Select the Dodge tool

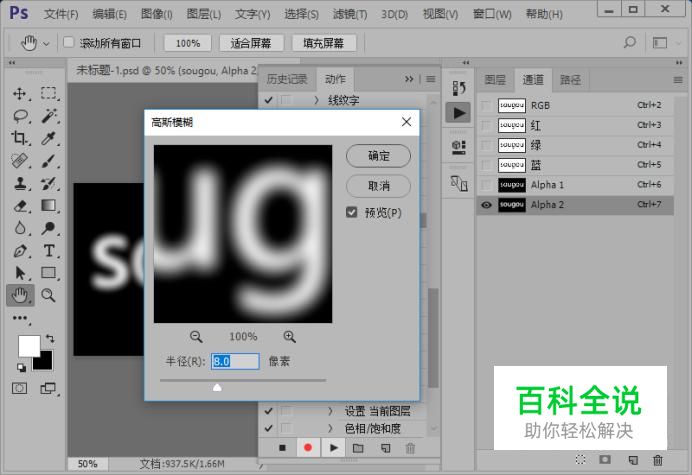[49, 228]
